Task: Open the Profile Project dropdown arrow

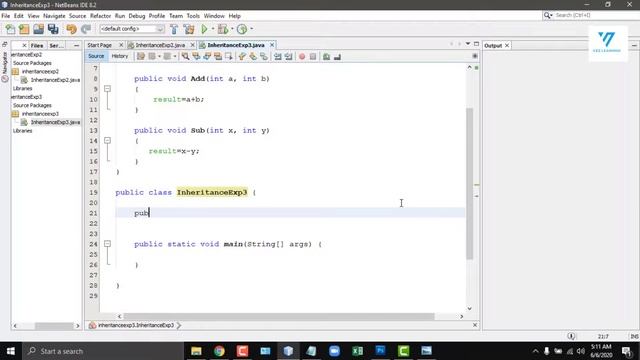Action: coord(251,29)
